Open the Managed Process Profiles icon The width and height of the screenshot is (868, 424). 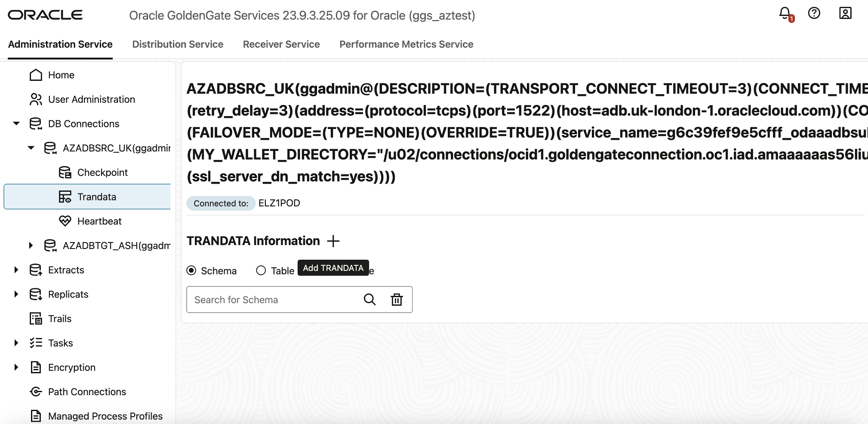(x=36, y=416)
